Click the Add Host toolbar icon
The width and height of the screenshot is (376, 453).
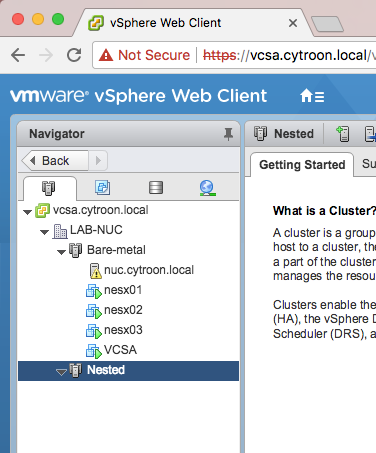pyautogui.click(x=343, y=134)
